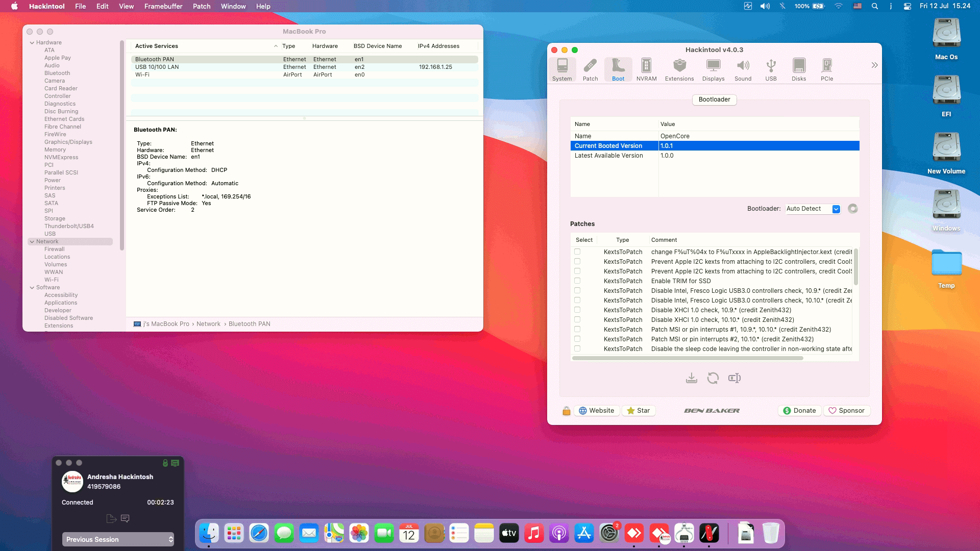Click the Donate button

tap(799, 411)
